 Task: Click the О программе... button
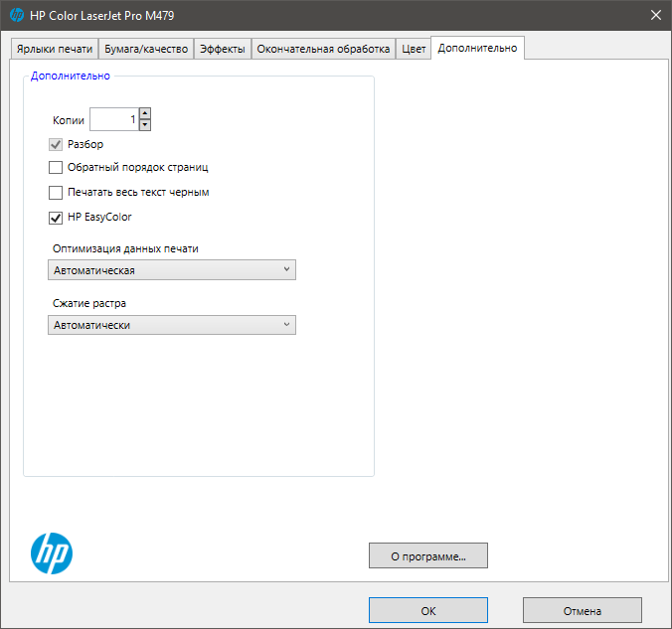[428, 555]
